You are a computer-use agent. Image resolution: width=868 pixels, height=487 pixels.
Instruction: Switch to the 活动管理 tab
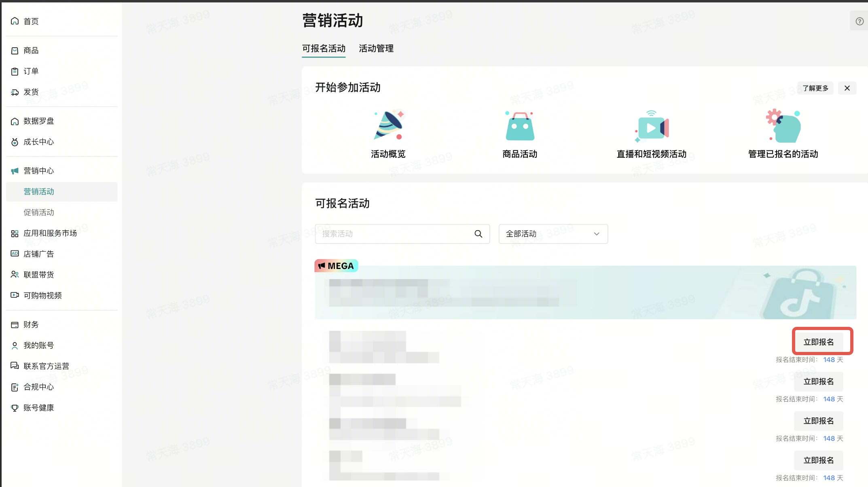[x=376, y=49]
